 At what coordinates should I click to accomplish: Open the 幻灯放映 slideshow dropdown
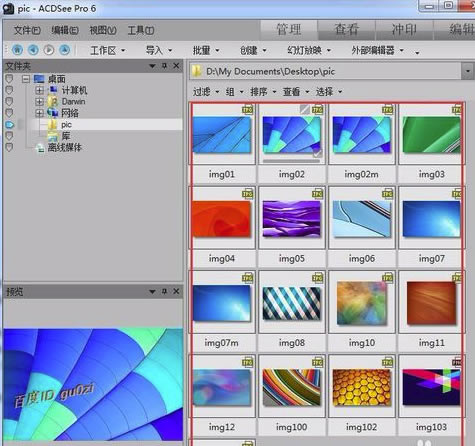tap(309, 51)
